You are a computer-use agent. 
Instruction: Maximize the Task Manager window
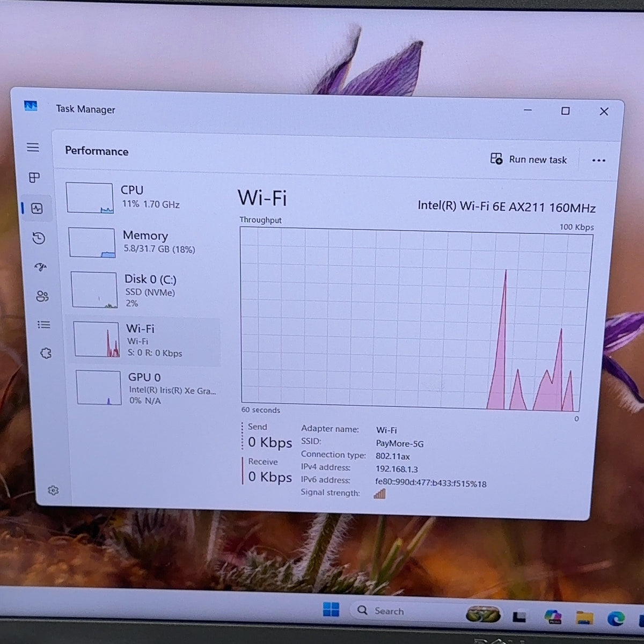click(x=565, y=111)
